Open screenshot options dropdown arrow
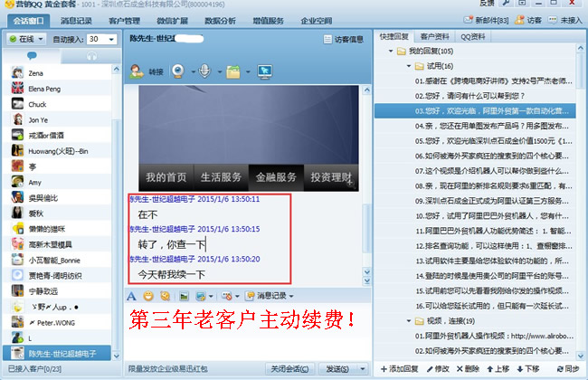 (x=211, y=297)
